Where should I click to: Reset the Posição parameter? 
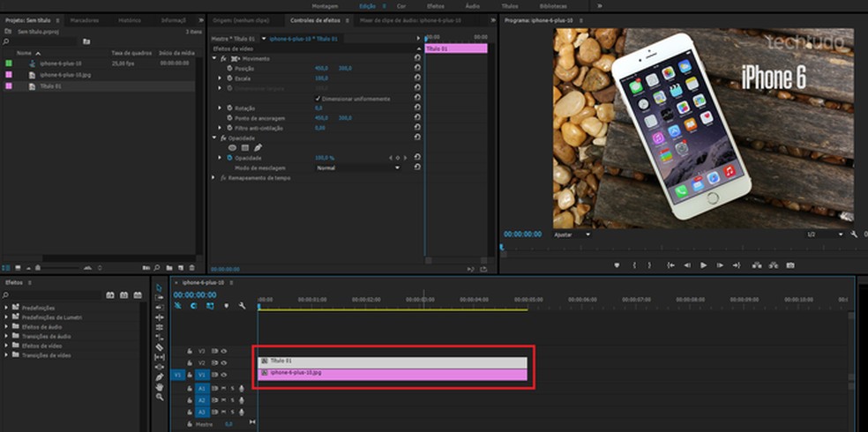point(417,67)
